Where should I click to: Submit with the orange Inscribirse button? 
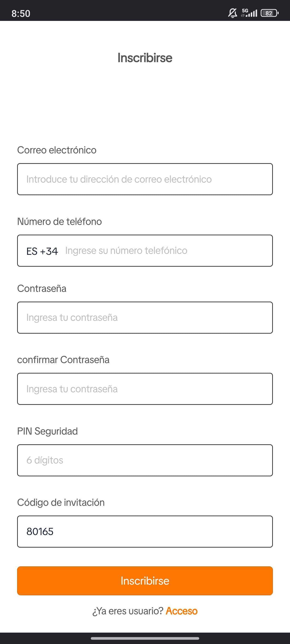tap(145, 581)
